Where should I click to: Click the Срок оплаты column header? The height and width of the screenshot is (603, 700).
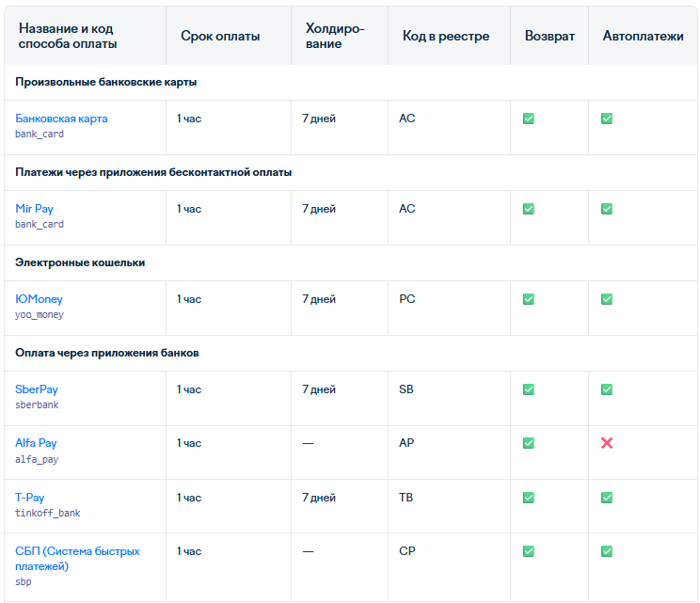[x=220, y=36]
